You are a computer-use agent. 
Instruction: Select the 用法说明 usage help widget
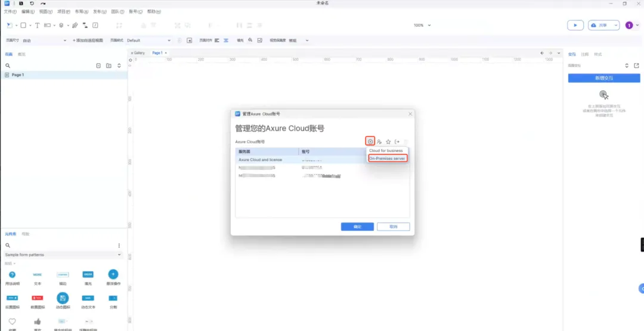[13, 277]
